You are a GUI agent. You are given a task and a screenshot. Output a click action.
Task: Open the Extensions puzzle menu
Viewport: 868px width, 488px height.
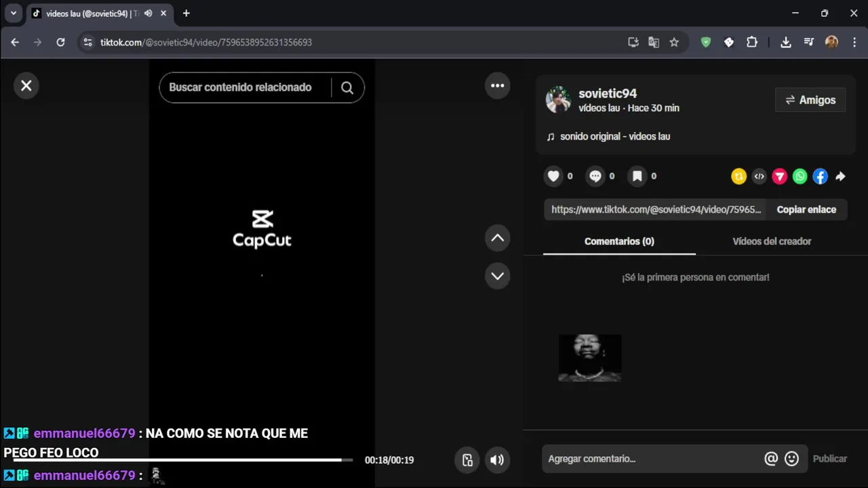click(752, 42)
